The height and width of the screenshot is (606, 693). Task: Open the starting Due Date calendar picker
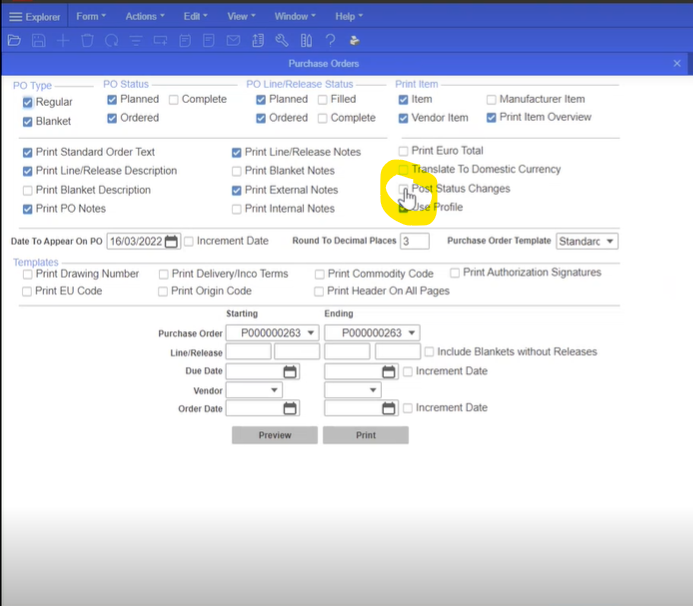pyautogui.click(x=290, y=371)
